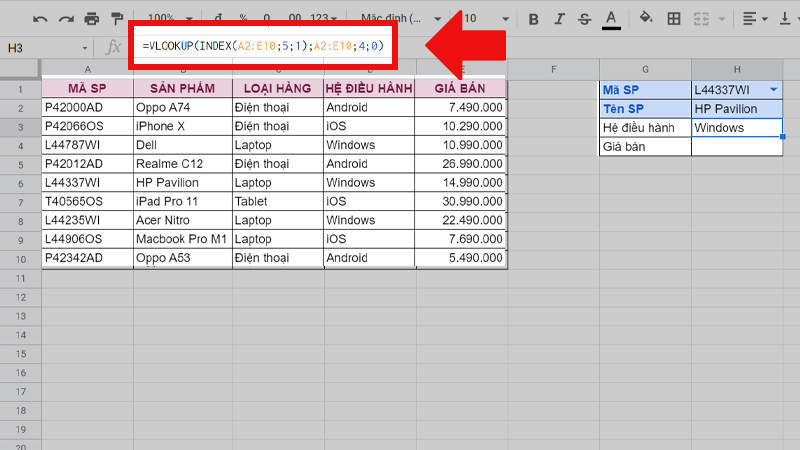Select cell containing P42342AD
Viewport: 800px width, 450px height.
point(88,259)
